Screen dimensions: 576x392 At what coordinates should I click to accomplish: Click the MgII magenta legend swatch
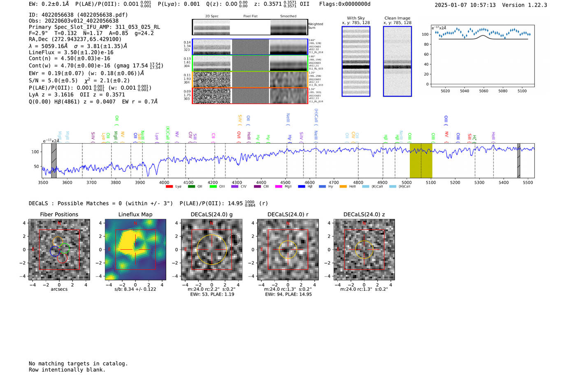[279, 186]
